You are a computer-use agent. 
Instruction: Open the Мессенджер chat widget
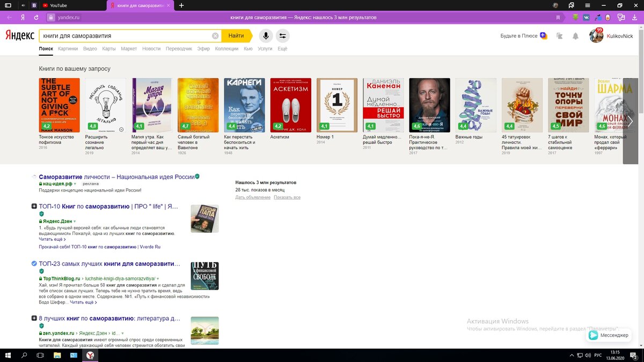coord(609,335)
